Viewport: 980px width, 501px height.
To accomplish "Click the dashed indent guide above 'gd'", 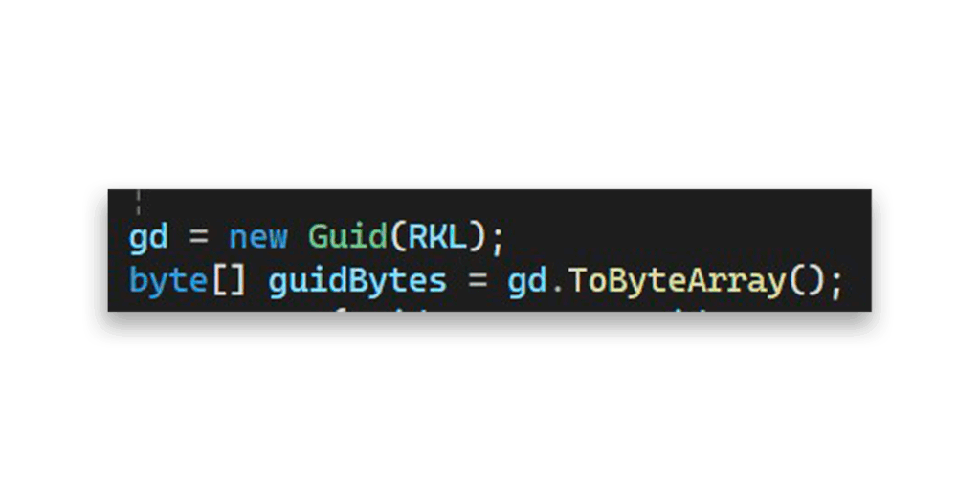I will (x=138, y=203).
